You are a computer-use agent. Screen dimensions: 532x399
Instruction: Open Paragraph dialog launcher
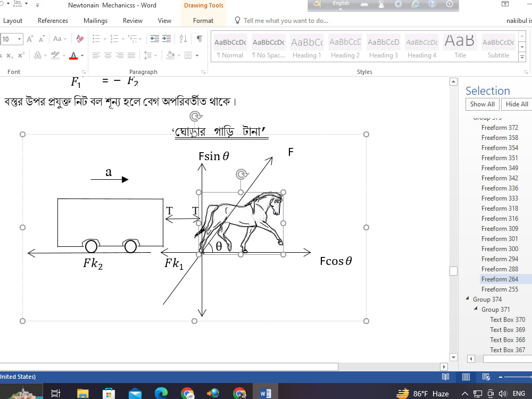[x=203, y=72]
